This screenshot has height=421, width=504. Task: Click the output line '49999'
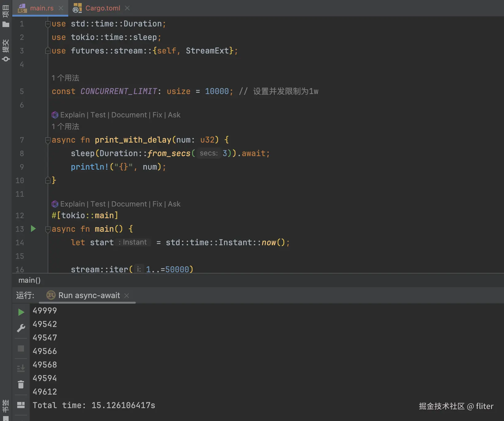(45, 311)
